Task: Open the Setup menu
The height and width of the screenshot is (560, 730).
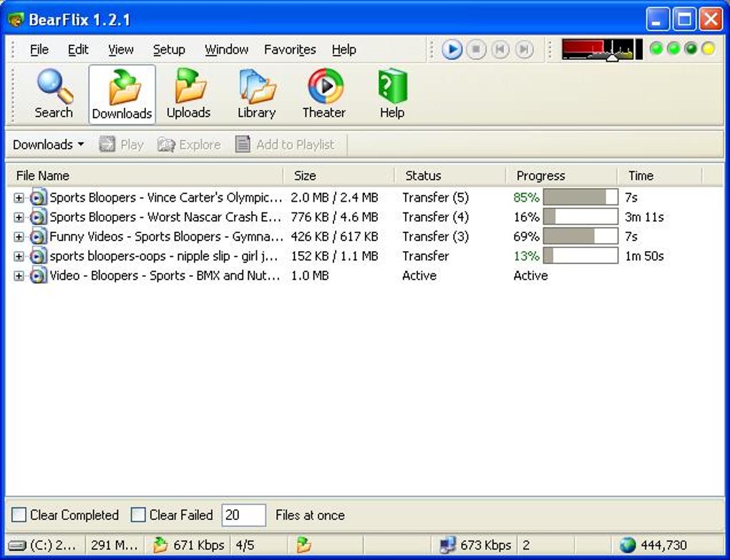Action: tap(169, 49)
